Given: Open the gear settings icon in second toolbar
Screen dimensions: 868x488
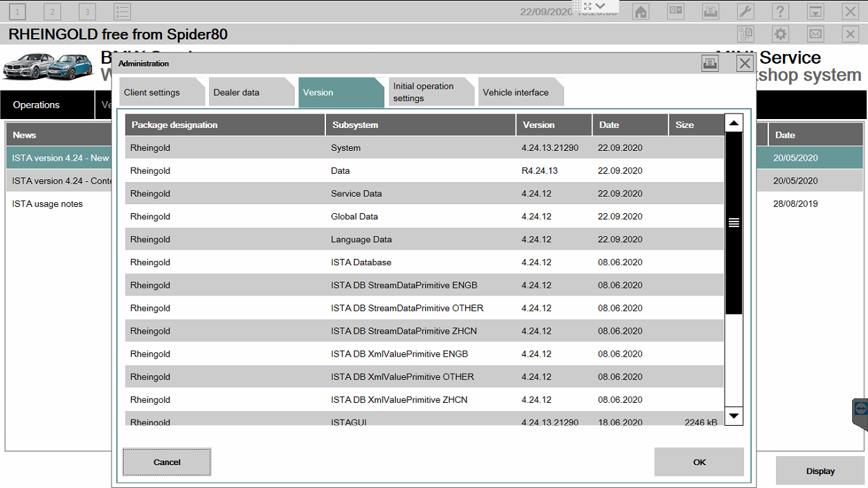Looking at the screenshot, I should (781, 34).
